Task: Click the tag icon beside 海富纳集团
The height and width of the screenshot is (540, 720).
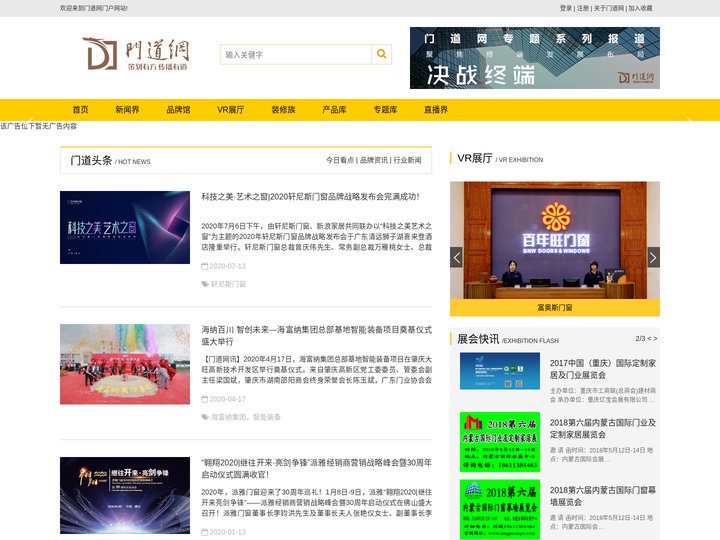Action: [205, 417]
